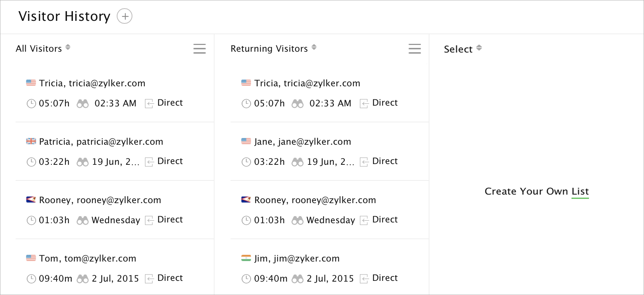Click the clock icon in Jane's row
This screenshot has height=295, width=644.
pos(246,162)
